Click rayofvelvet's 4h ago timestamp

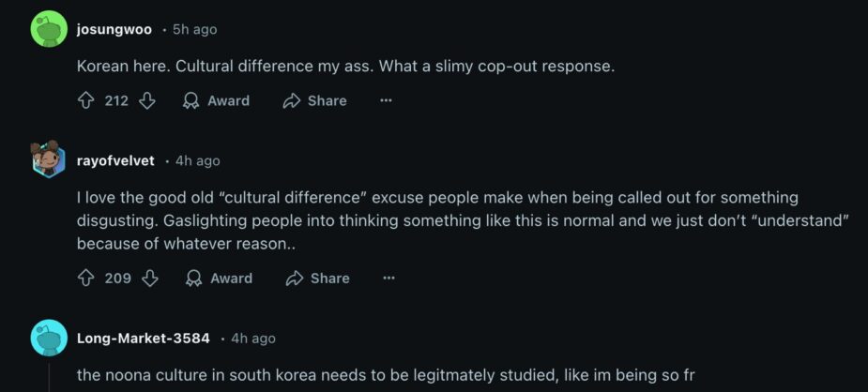pos(198,160)
